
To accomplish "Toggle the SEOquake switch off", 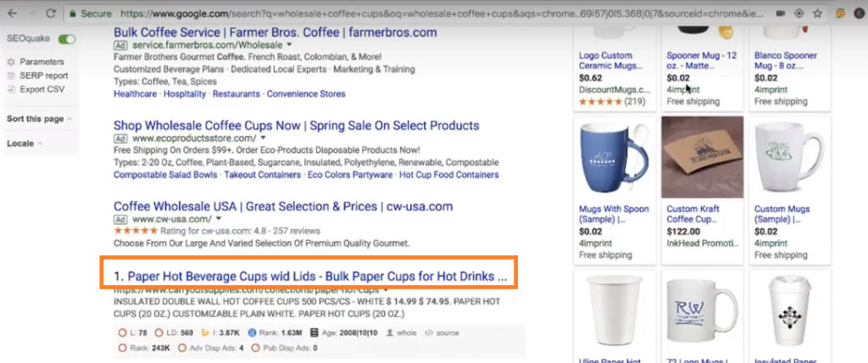I will (x=67, y=39).
